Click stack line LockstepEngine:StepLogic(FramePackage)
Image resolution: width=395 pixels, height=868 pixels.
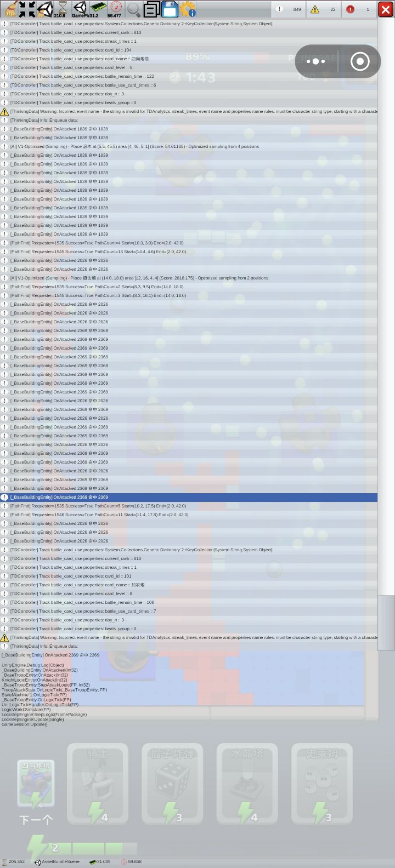[x=44, y=715]
